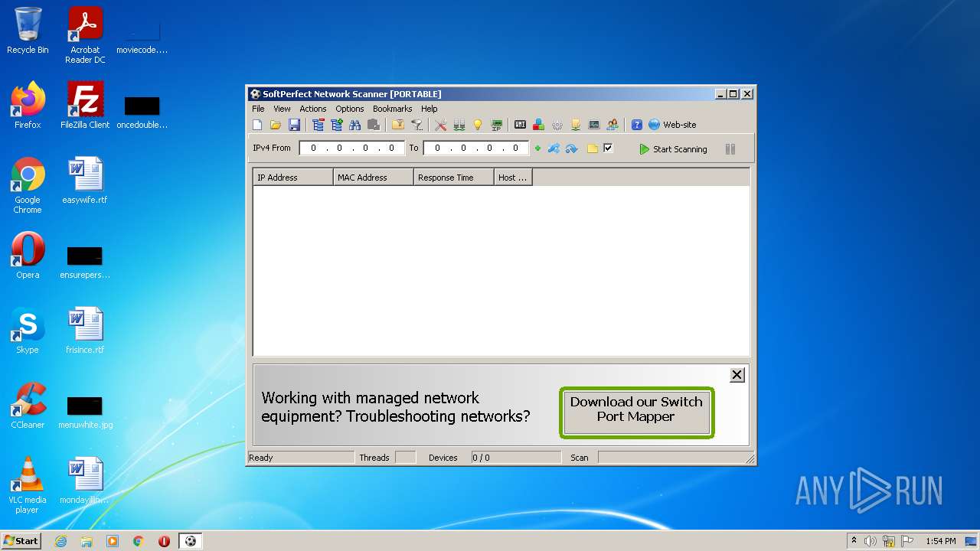The image size is (980, 551).
Task: Click the yellow bookmark box icon
Action: tap(398, 125)
